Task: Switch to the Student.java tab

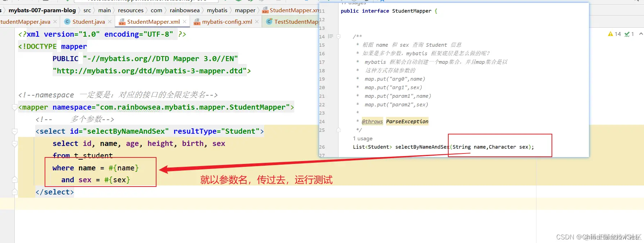Action: 89,22
